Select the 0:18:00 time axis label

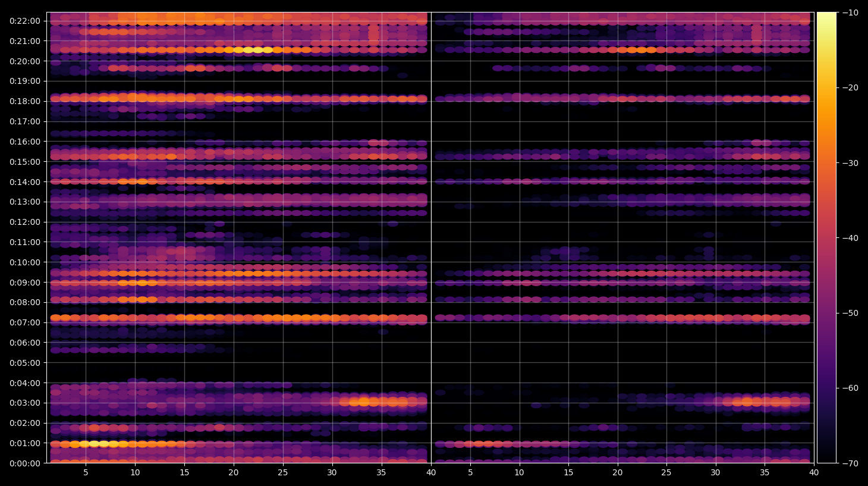pos(25,101)
